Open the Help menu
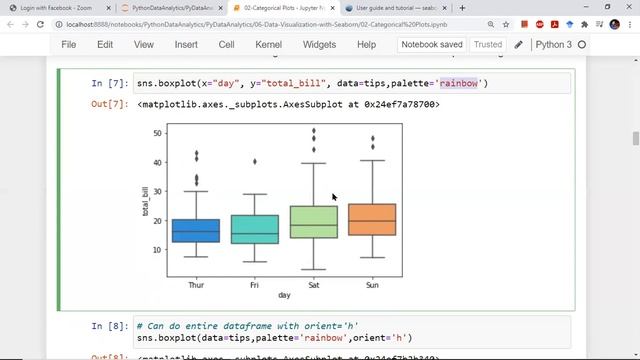This screenshot has width=640, height=360. tap(366, 44)
